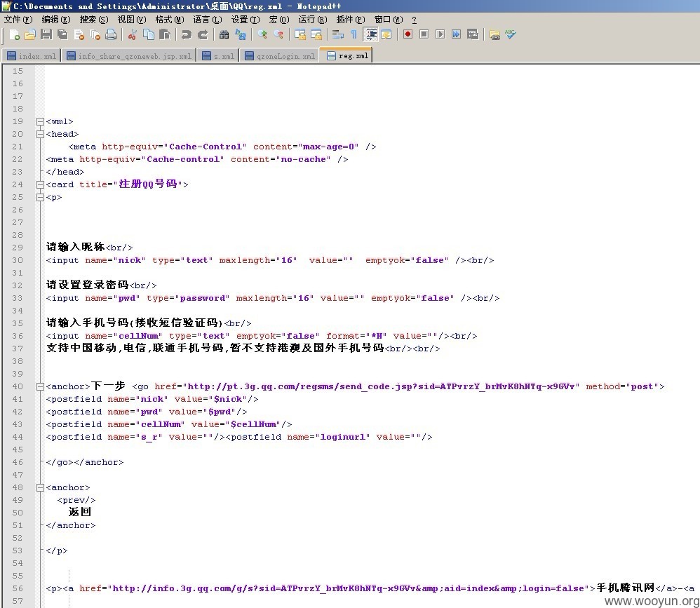Click the user-defined language dialog icon
This screenshot has height=608, width=700.
(x=386, y=35)
